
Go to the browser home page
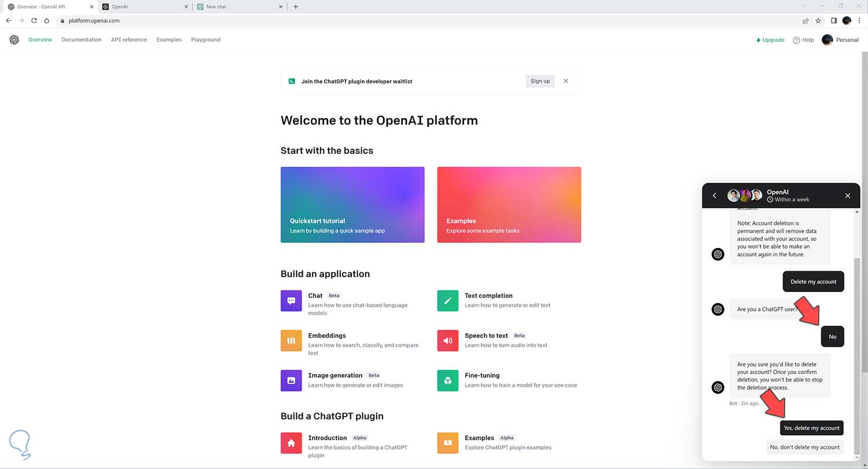click(47, 20)
